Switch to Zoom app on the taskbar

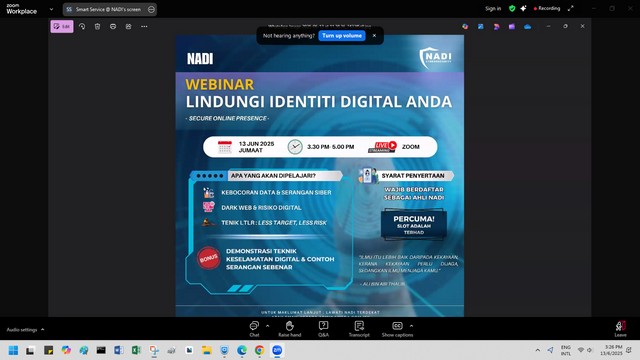[277, 350]
